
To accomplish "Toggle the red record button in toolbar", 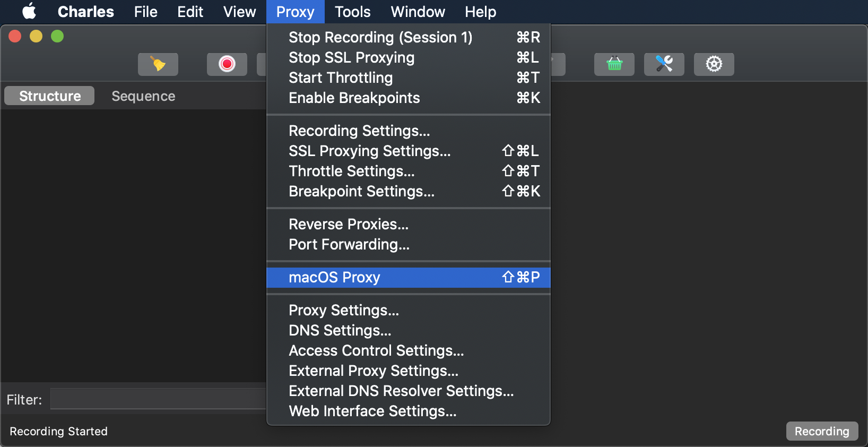I will click(x=227, y=64).
